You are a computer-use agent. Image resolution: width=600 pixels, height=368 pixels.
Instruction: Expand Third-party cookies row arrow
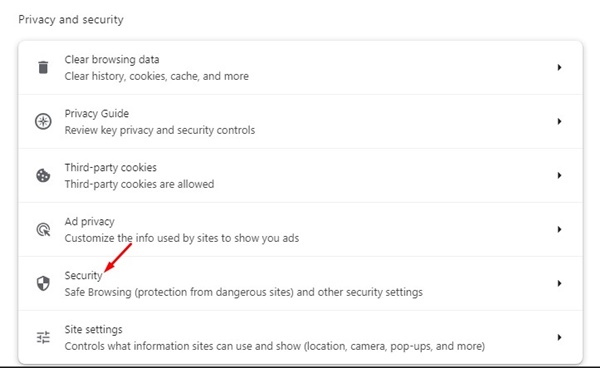[559, 176]
